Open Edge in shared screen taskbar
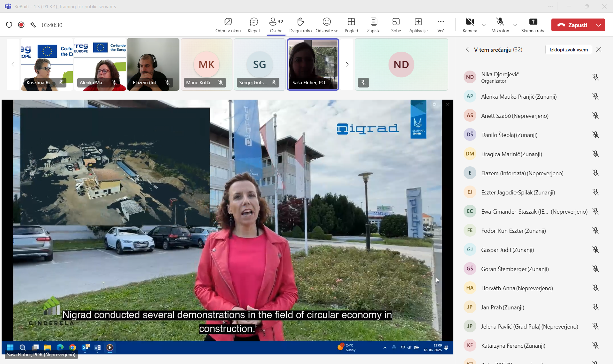This screenshot has height=364, width=613. pos(60,347)
